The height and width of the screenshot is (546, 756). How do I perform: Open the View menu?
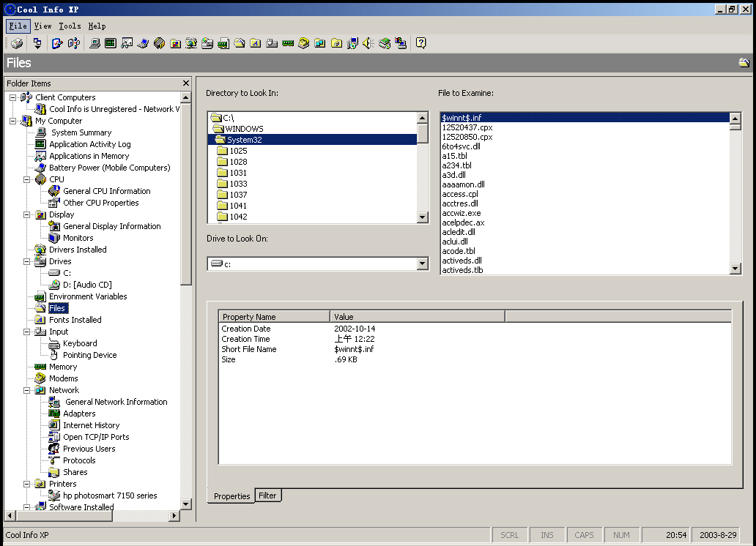tap(43, 26)
